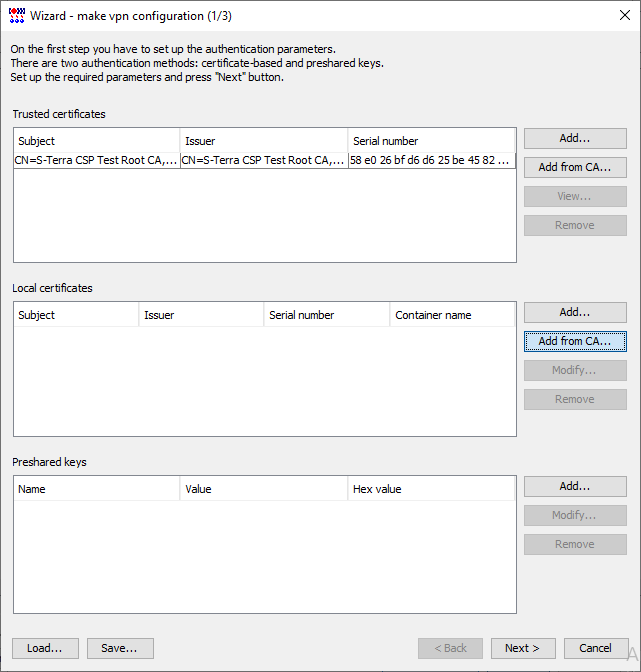Save the configuration with Save button

(119, 648)
